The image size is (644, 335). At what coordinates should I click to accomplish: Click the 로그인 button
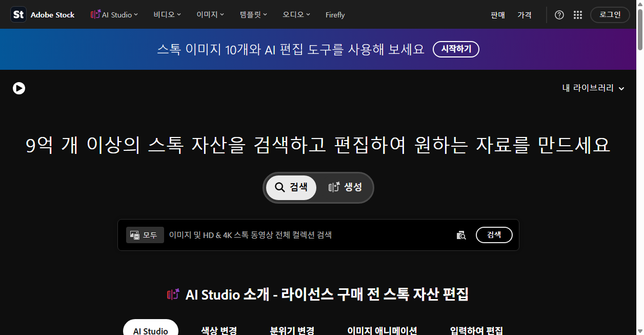610,15
